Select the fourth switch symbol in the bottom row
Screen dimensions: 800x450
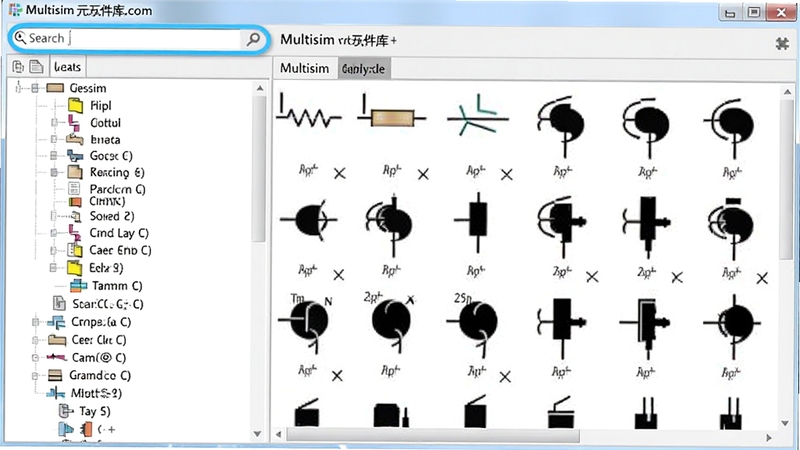[561, 412]
